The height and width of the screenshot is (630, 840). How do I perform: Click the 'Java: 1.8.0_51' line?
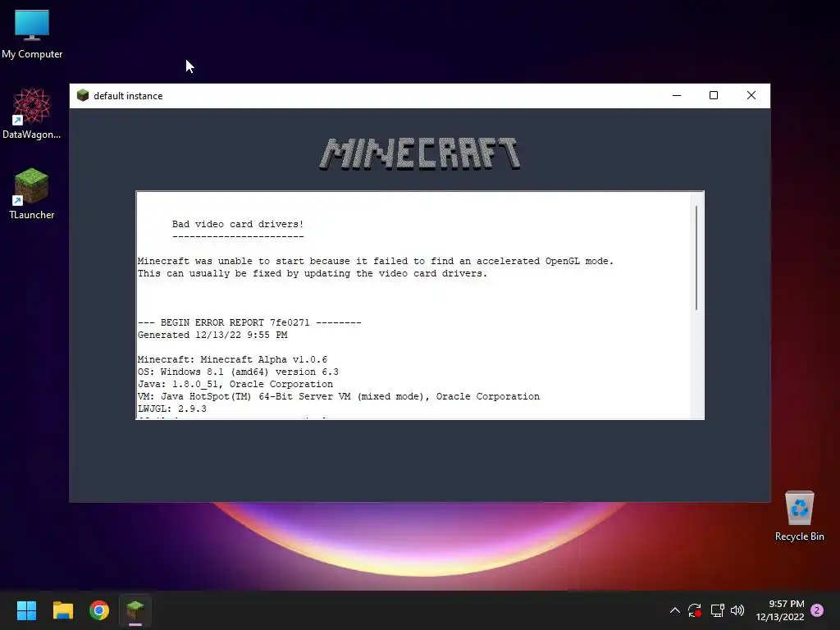(235, 384)
